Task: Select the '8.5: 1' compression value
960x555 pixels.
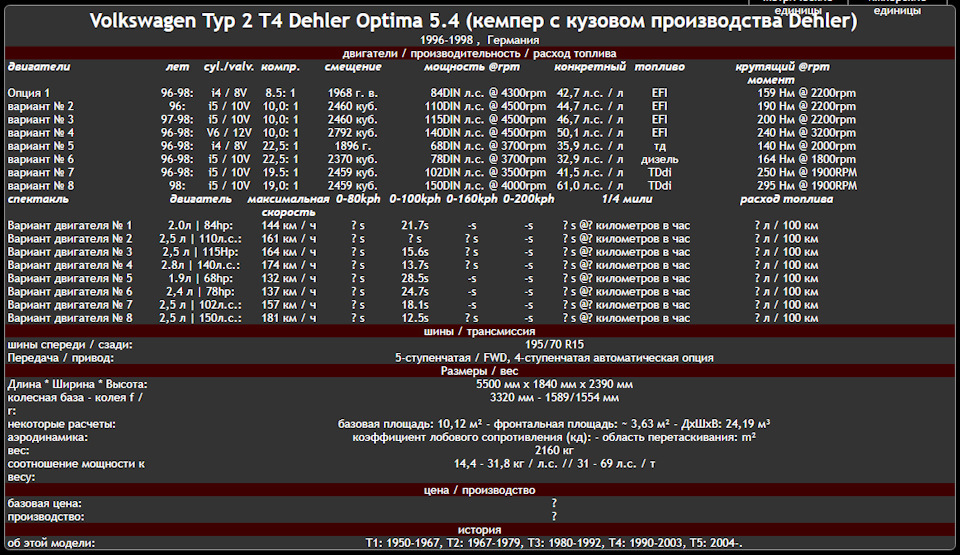Action: click(280, 93)
